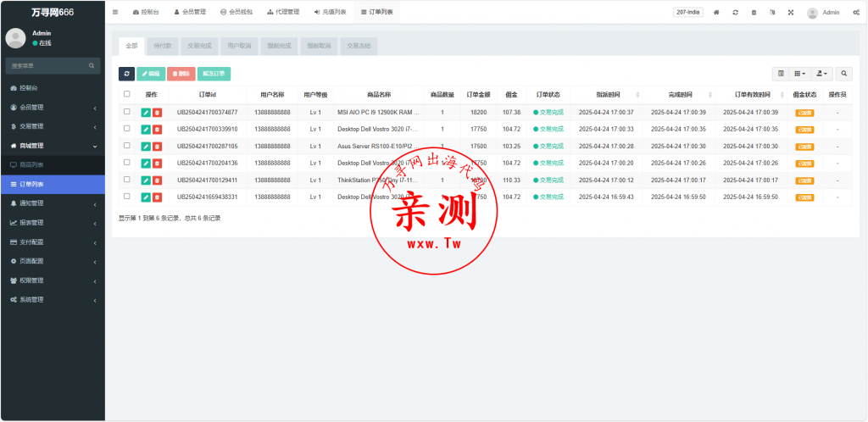Screen dimensions: 868x422
Task: Click the dark table refresh button
Action: pos(127,74)
